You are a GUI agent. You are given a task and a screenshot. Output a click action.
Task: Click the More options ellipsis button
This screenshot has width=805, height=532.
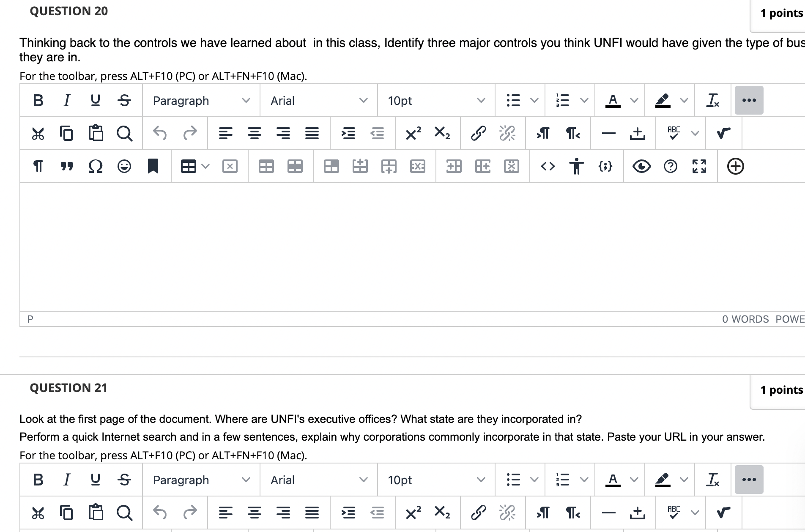click(748, 100)
